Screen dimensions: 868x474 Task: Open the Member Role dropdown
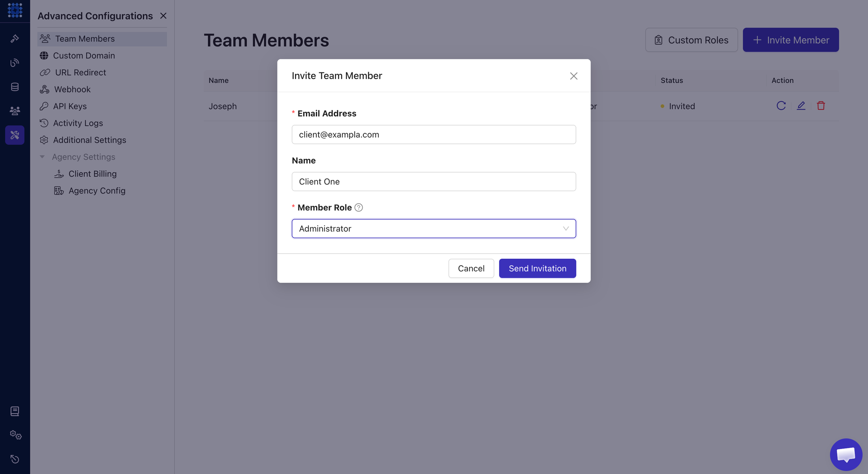click(x=434, y=229)
